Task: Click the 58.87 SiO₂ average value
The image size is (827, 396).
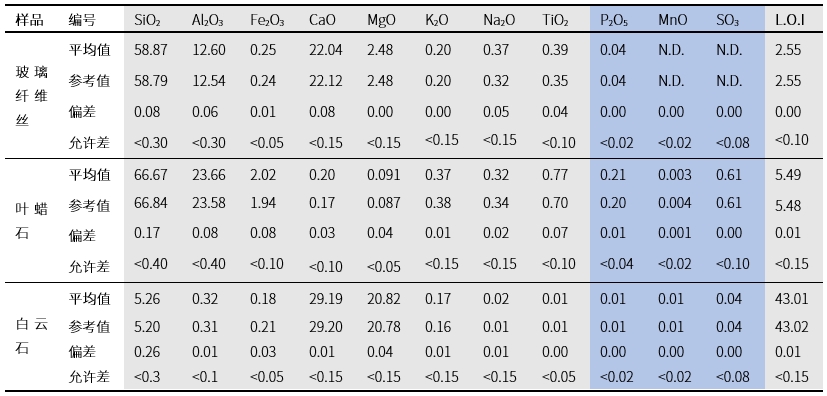Action: (151, 50)
